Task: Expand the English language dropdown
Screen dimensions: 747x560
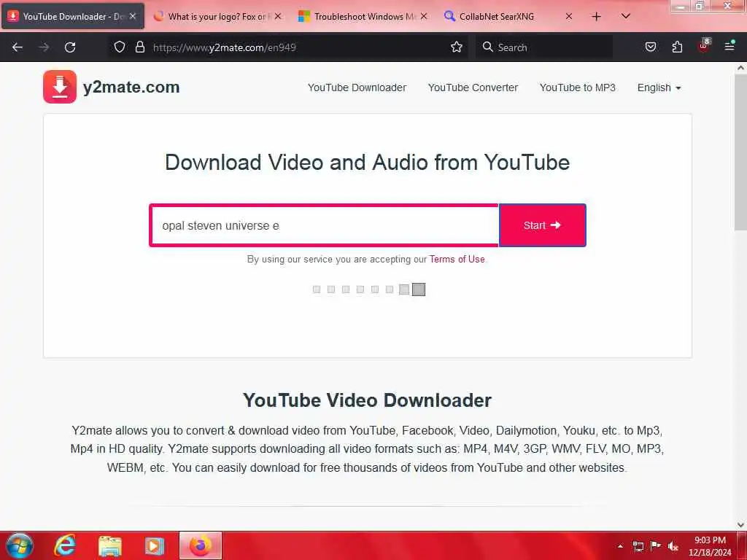Action: click(x=659, y=87)
